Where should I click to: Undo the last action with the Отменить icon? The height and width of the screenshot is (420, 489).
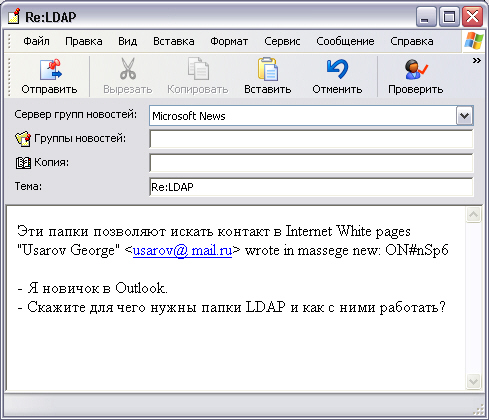337,69
